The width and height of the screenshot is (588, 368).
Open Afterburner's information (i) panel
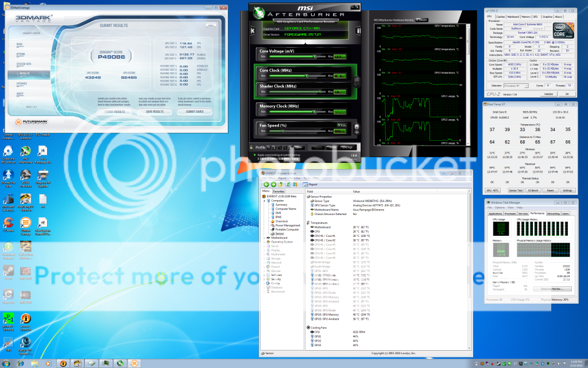tap(358, 31)
